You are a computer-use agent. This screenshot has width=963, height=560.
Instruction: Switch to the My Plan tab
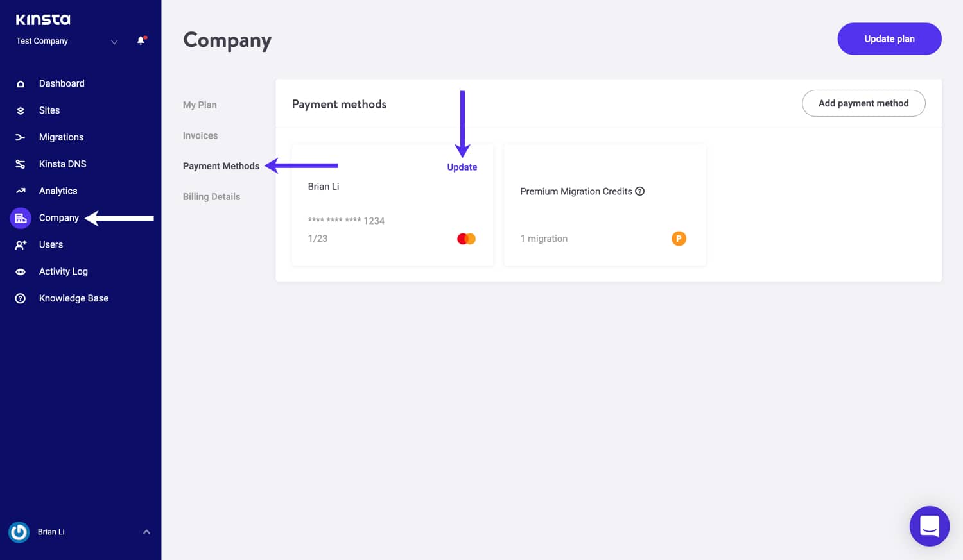[x=200, y=105]
